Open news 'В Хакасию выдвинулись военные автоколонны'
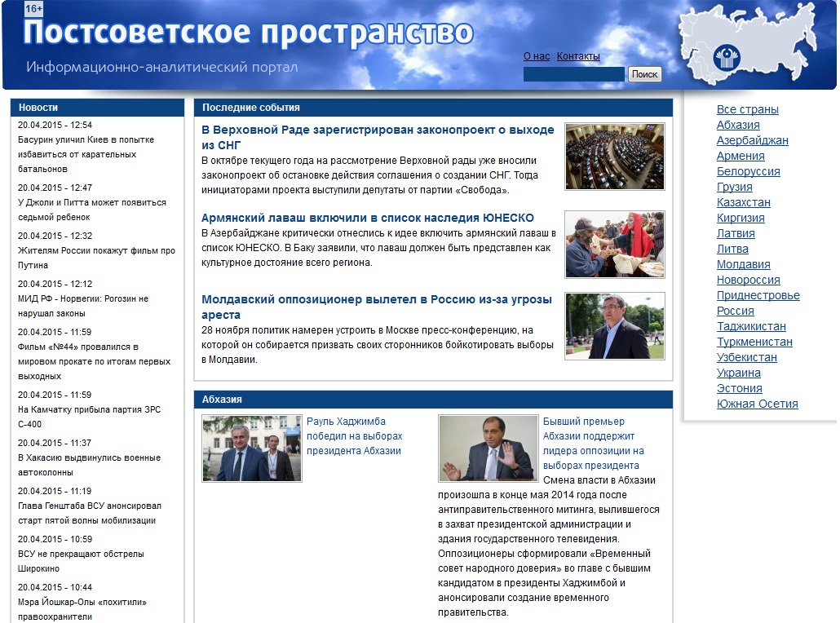 click(89, 465)
